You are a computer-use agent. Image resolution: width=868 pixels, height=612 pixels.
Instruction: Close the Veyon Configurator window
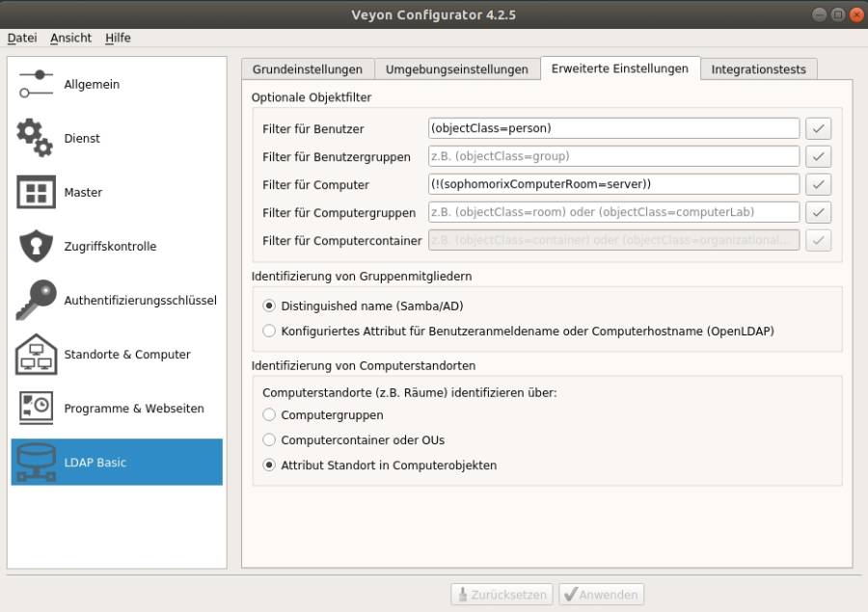pos(856,14)
